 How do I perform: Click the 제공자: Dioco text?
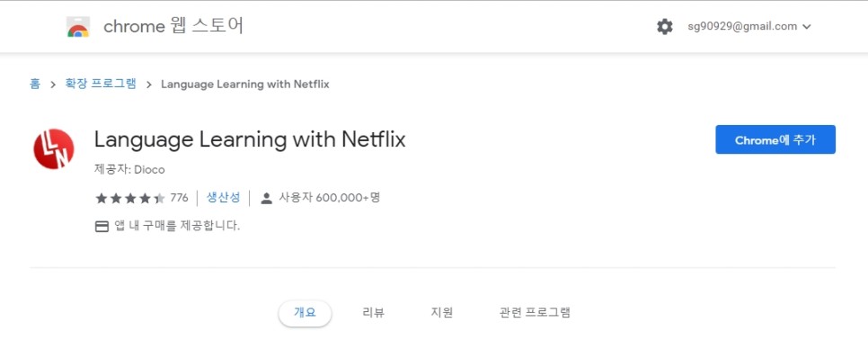129,170
